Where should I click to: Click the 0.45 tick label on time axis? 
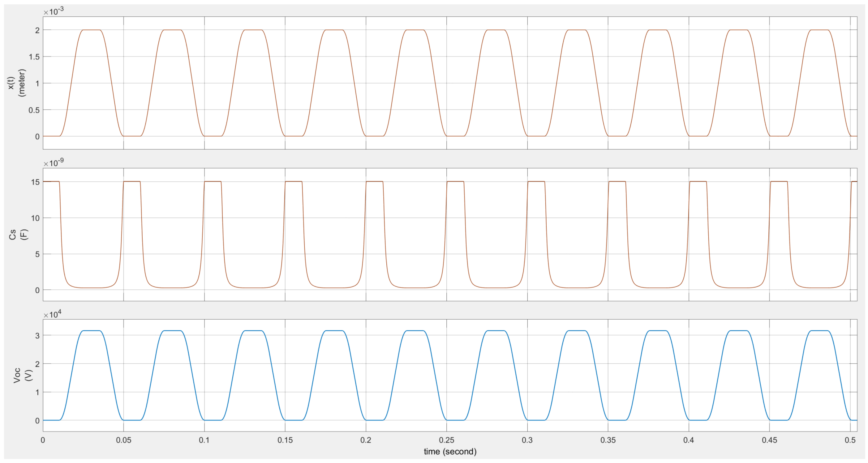click(x=769, y=440)
